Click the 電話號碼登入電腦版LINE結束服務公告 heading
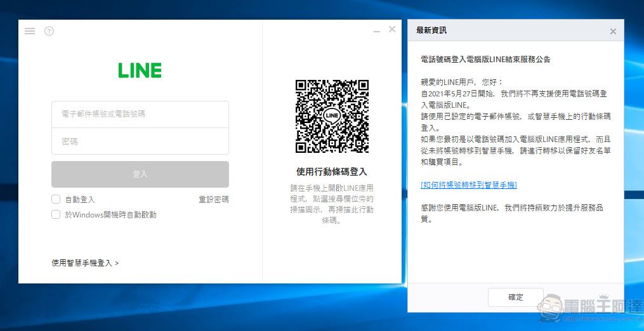This screenshot has width=644, height=331. point(485,59)
